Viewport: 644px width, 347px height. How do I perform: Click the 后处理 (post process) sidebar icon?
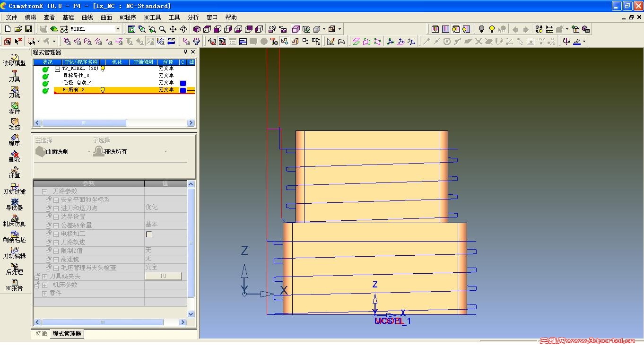[14, 269]
